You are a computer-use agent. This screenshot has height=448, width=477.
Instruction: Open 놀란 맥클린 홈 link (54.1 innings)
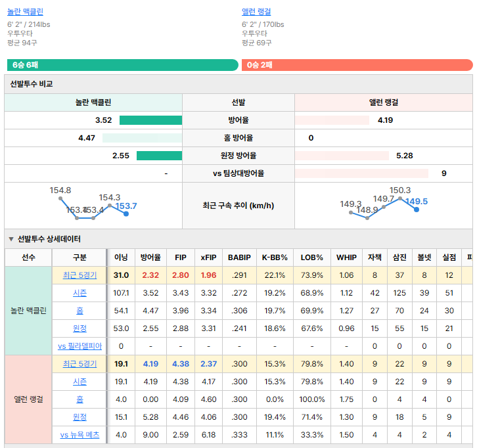79,311
